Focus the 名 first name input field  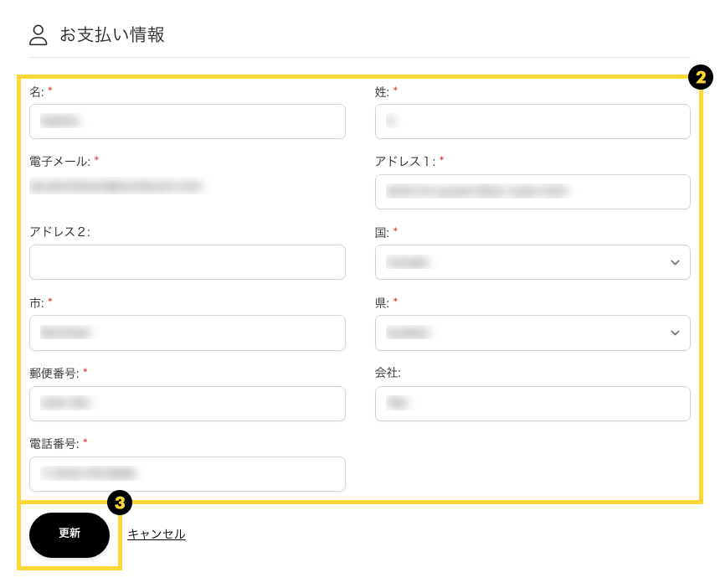pos(188,121)
